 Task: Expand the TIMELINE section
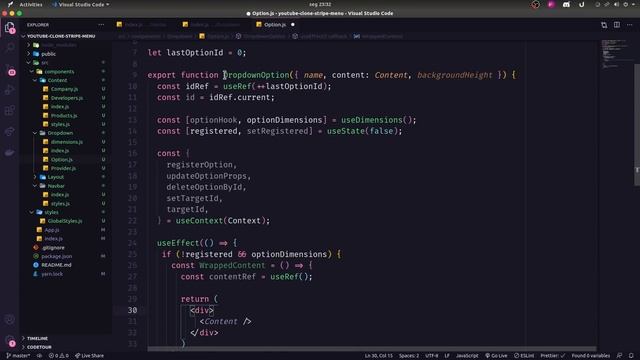(x=38, y=338)
